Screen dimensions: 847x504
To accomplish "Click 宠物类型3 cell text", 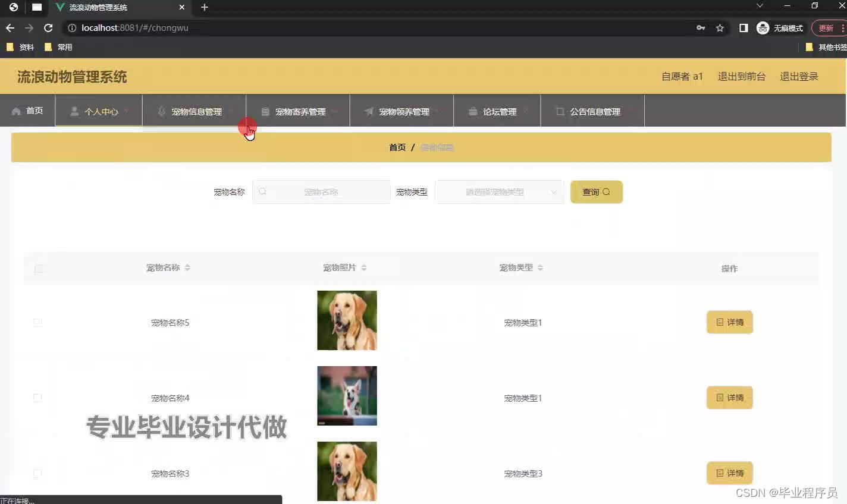I will tap(523, 474).
